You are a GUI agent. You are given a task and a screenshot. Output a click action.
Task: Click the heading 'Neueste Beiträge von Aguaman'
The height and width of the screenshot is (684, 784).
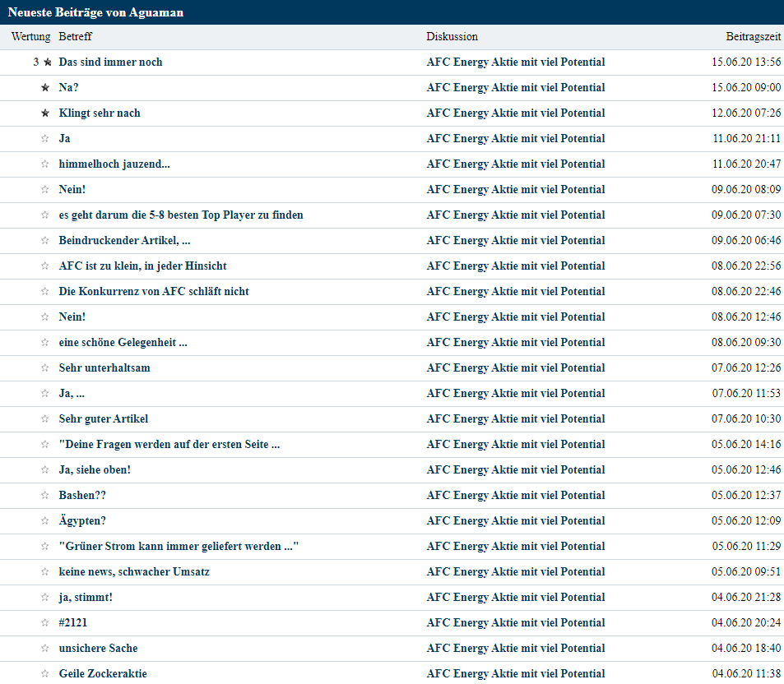click(x=96, y=12)
